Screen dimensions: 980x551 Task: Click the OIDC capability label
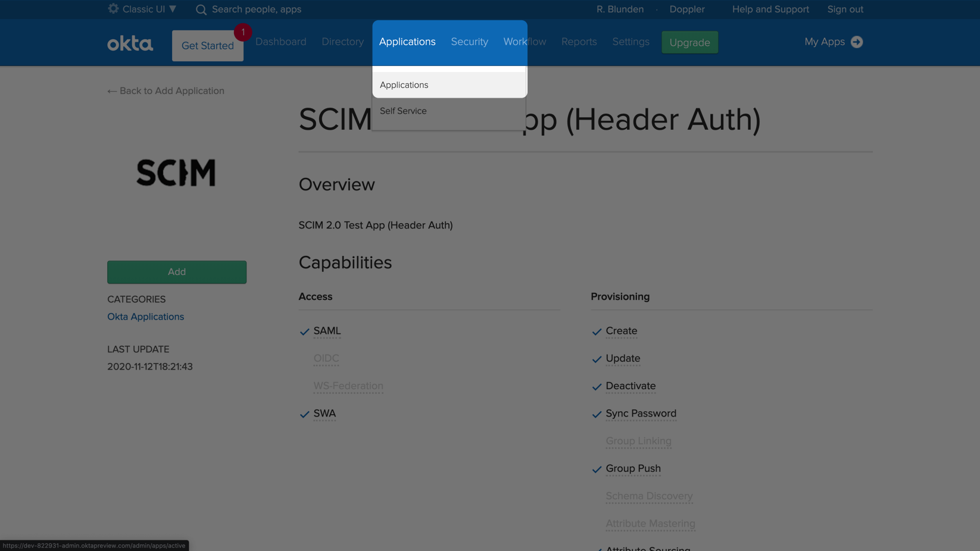coord(326,358)
